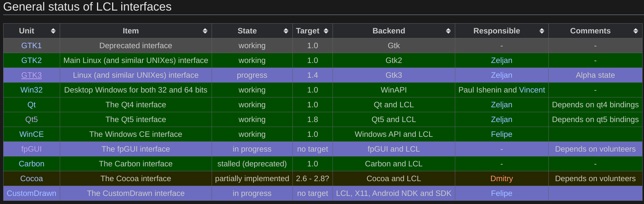The image size is (644, 204).
Task: Open the GTK1 unit link
Action: point(32,46)
